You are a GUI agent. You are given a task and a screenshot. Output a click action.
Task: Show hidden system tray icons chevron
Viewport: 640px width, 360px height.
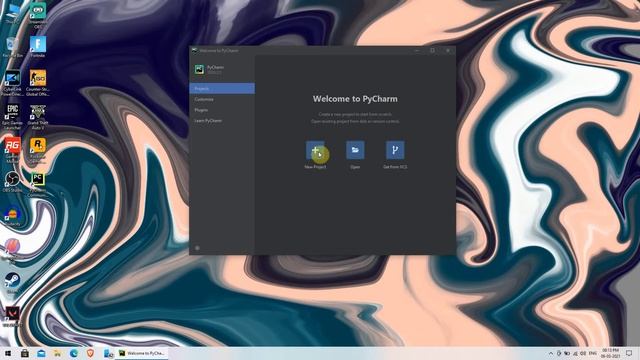(x=551, y=353)
